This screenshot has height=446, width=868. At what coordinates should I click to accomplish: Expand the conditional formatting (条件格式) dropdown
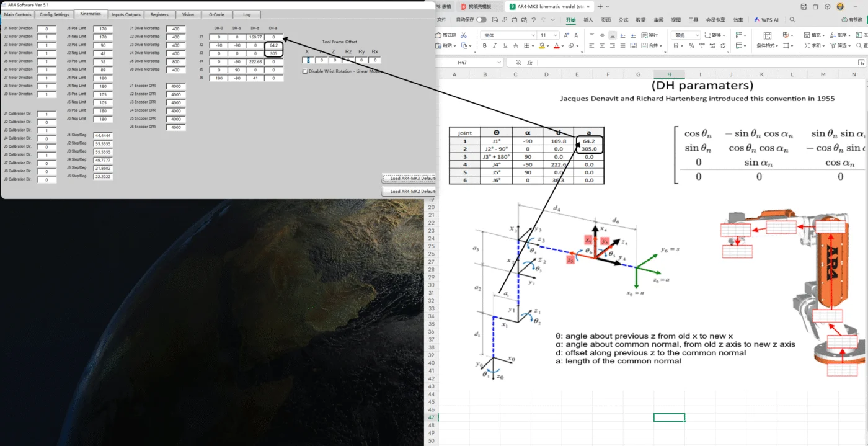tap(777, 46)
